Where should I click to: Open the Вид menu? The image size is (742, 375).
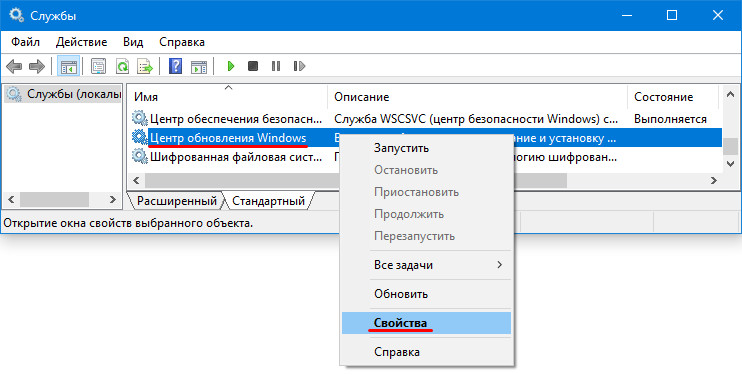133,42
